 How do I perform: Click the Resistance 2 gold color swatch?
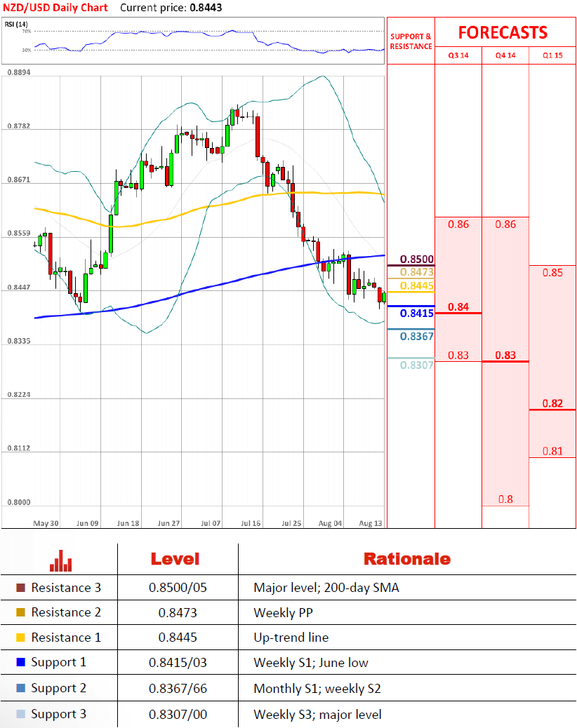click(x=20, y=612)
